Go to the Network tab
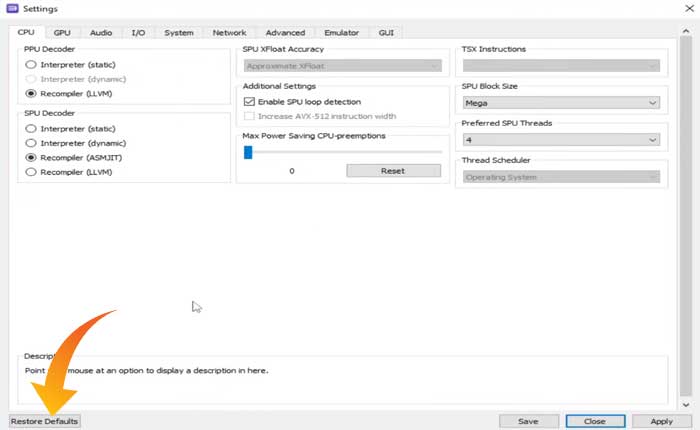This screenshot has width=700, height=430. tap(229, 32)
